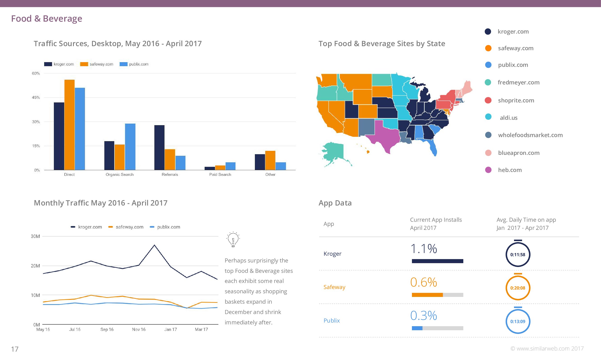
Task: Click the Food & Beverage page heading
Action: pos(47,18)
